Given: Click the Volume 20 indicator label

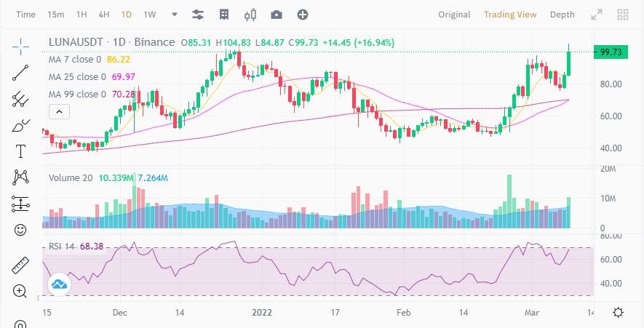Looking at the screenshot, I should point(71,177).
